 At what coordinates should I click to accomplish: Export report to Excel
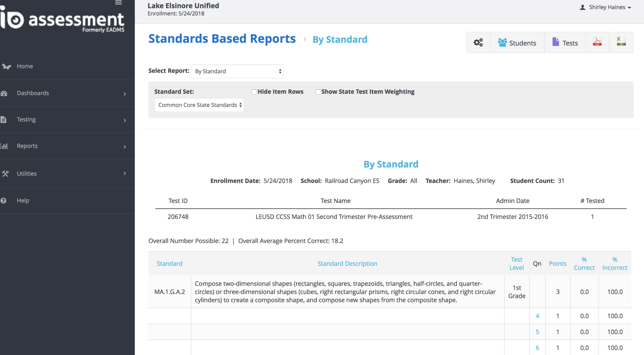(x=621, y=42)
